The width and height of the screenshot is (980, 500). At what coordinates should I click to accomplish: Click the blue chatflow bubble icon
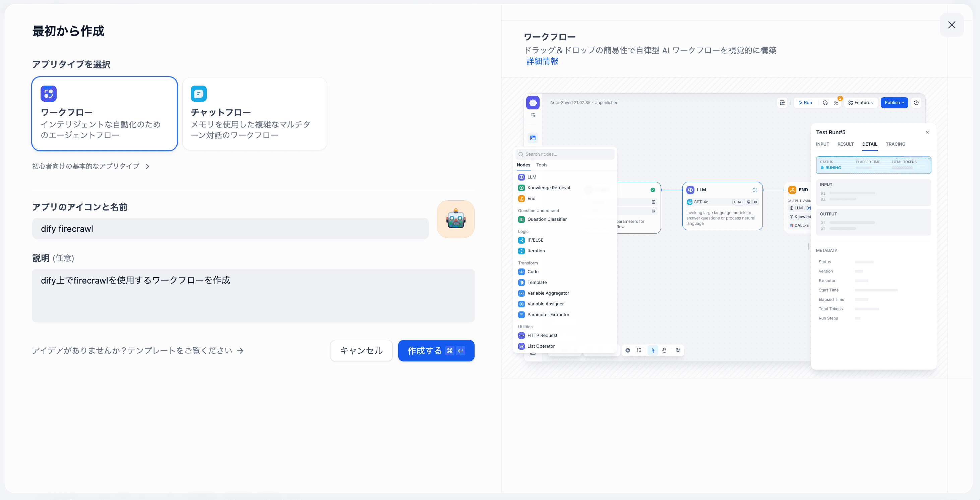click(199, 94)
